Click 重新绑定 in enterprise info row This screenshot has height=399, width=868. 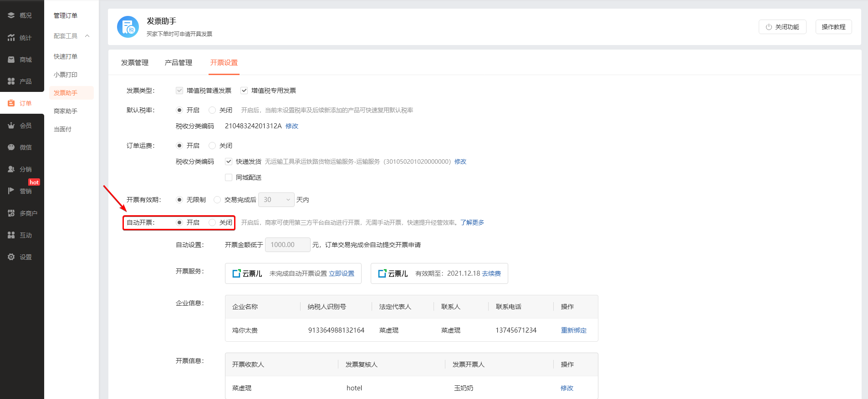pos(574,330)
